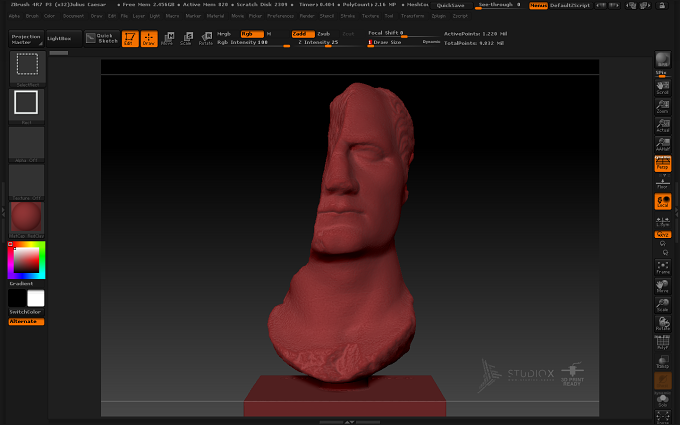This screenshot has width=680, height=425.
Task: Open the Tool menu
Action: click(389, 16)
